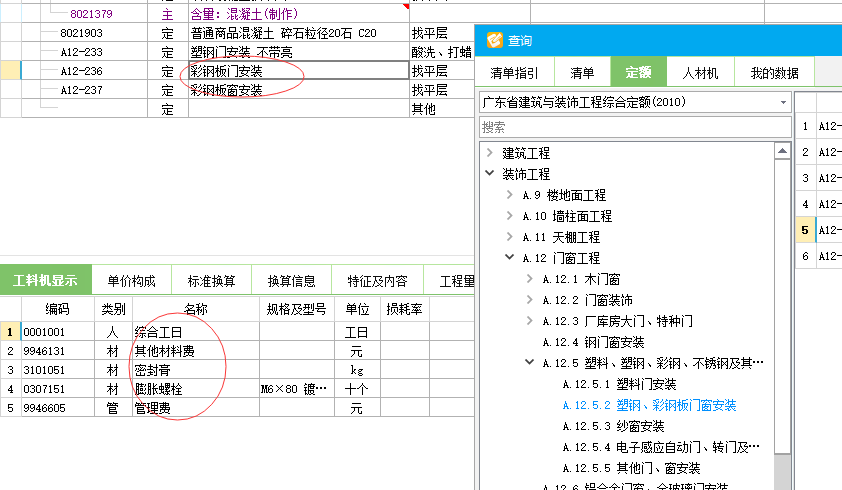The image size is (842, 490).
Task: Select A.12.5.4 电子感应自动门 item
Action: click(x=662, y=447)
